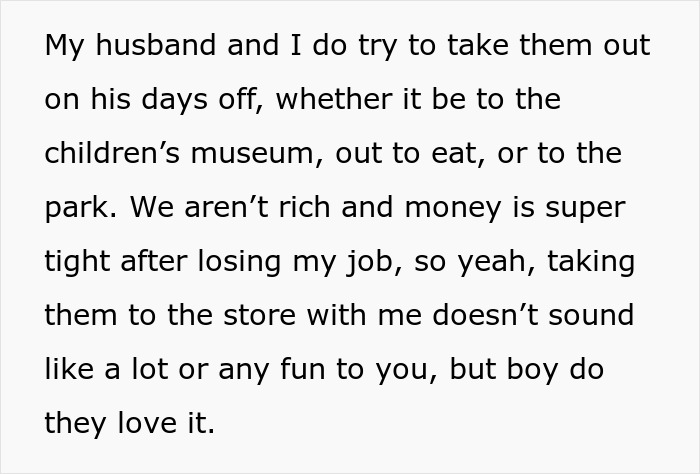Click the word "park"

pos(76,208)
